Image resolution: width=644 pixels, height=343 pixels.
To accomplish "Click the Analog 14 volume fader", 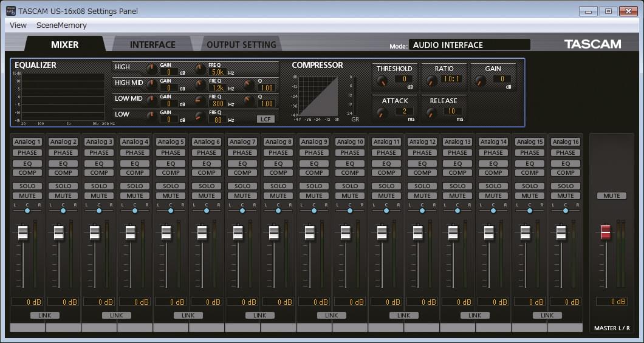I will click(489, 233).
